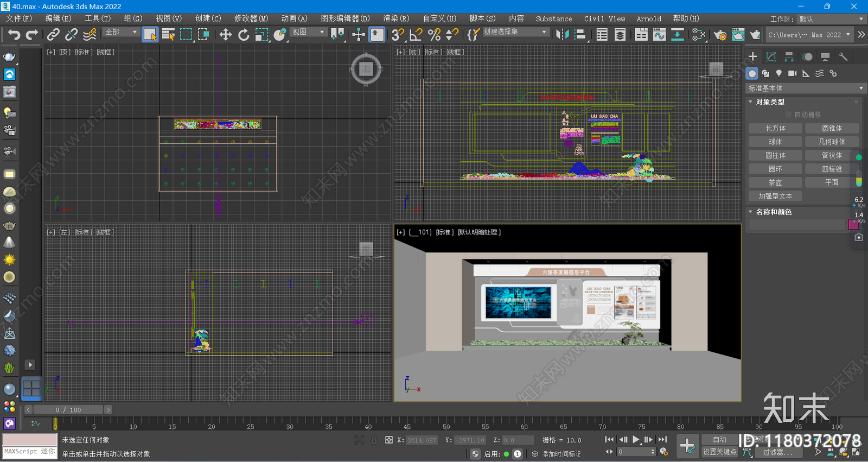Open the Utilities wrench panel
Viewport: 868px width, 462px height.
click(843, 56)
